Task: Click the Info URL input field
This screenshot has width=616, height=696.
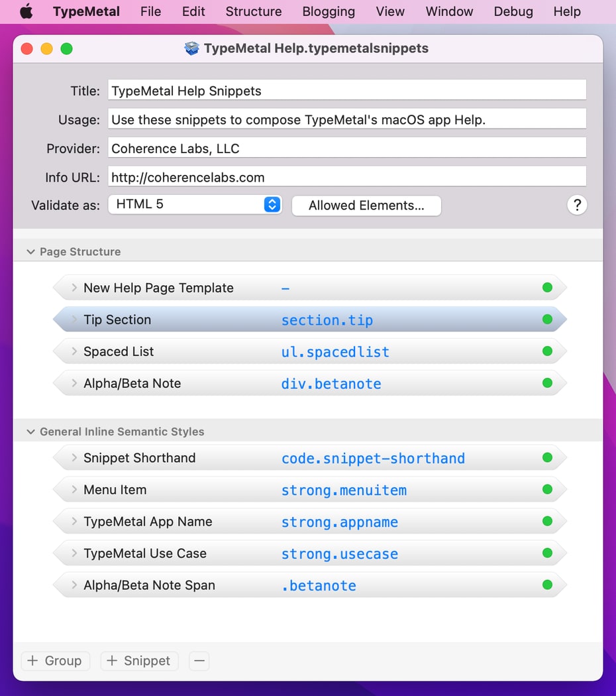Action: (x=347, y=177)
